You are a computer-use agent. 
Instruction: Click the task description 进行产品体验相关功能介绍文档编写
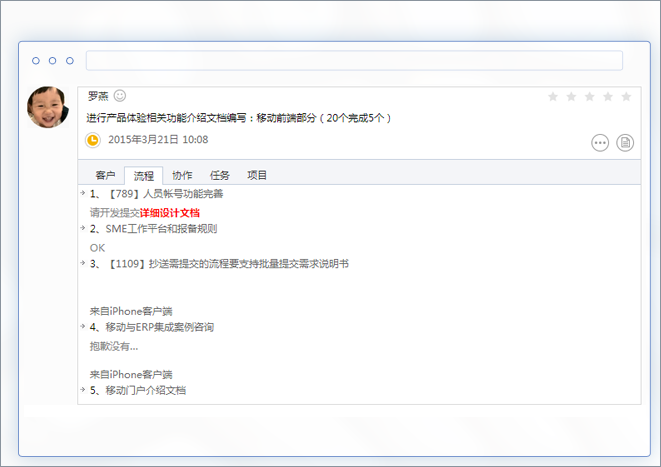(x=239, y=118)
